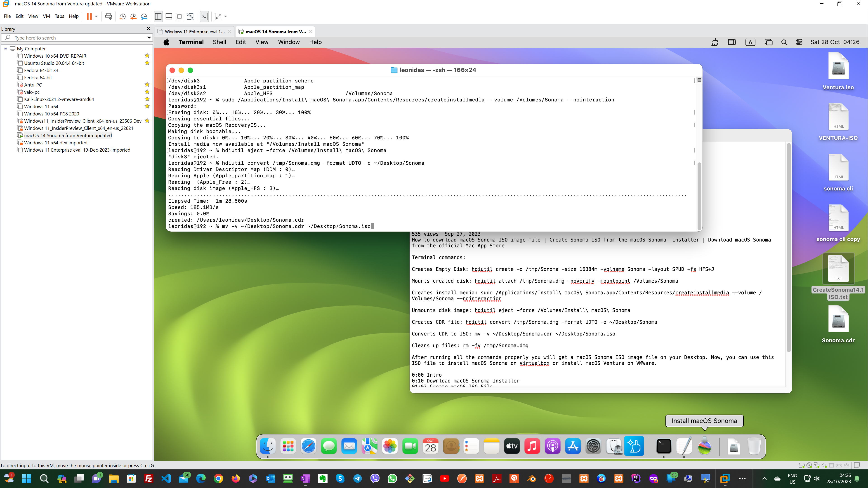
Task: Open Messages in the Dock
Action: [x=329, y=446]
